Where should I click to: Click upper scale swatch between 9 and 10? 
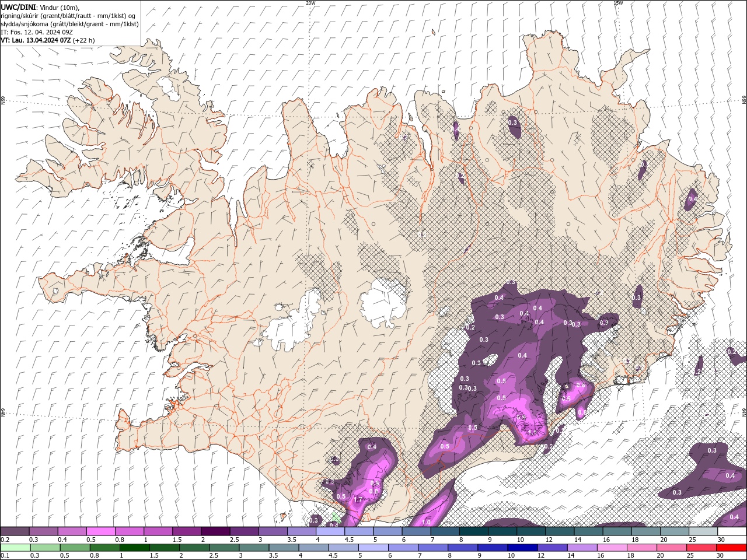point(502,531)
